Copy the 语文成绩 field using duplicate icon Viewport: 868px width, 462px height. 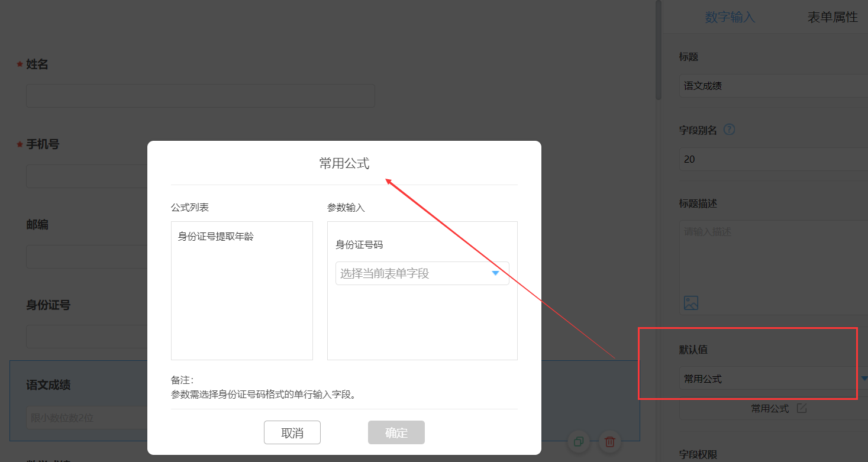579,441
